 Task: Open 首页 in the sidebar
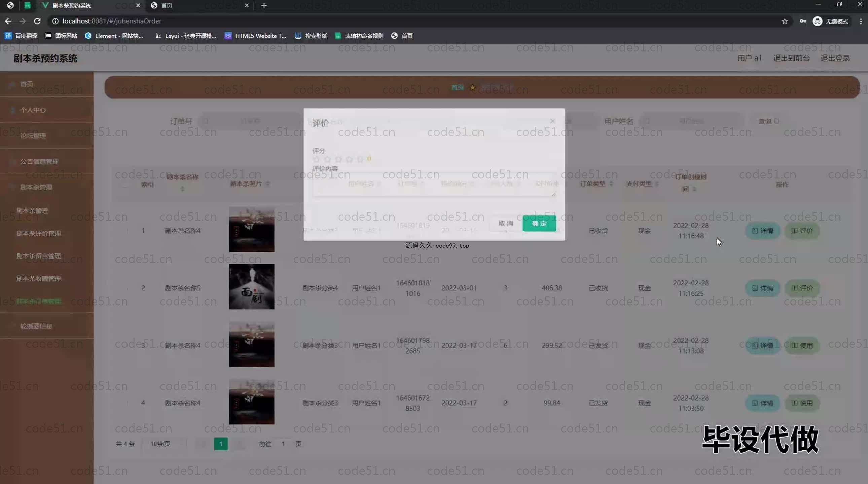point(47,84)
